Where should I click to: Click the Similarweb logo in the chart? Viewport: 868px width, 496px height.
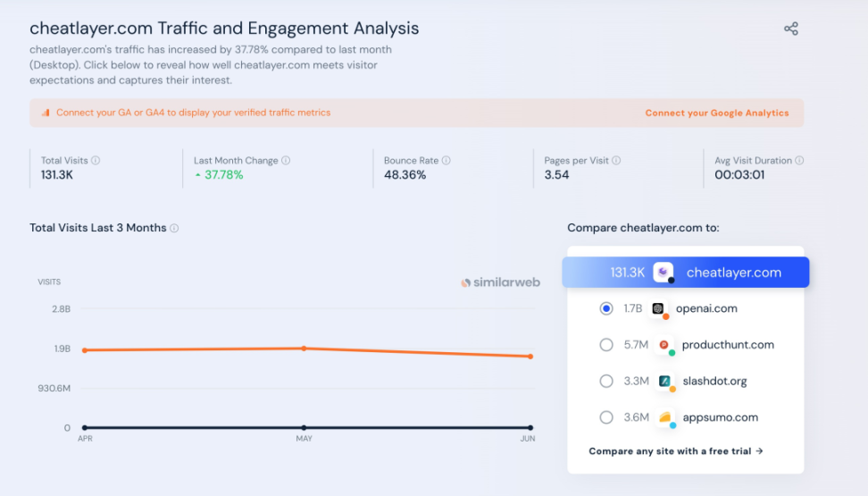tap(500, 282)
